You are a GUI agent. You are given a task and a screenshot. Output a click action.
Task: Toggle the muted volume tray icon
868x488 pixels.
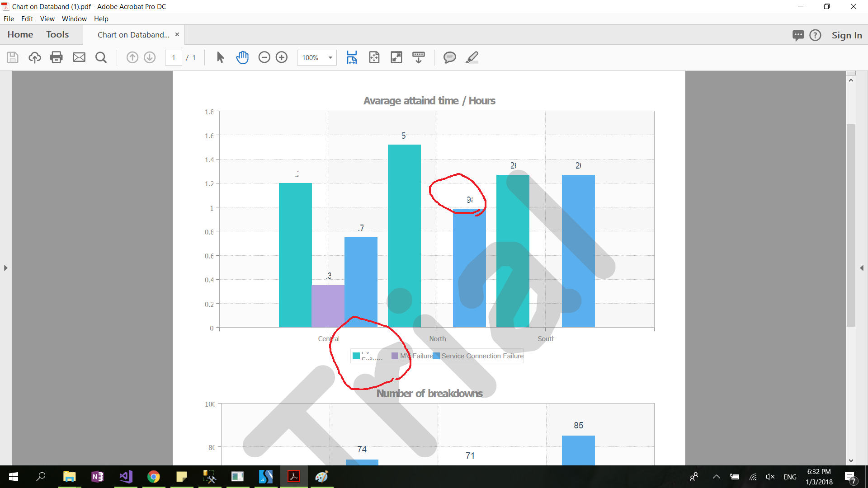[770, 477]
